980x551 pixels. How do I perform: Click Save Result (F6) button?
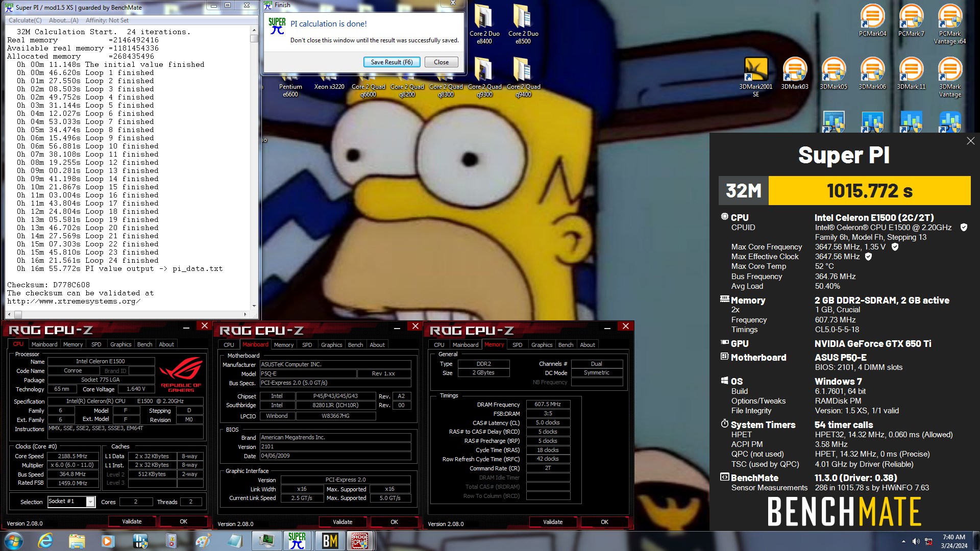pos(392,62)
